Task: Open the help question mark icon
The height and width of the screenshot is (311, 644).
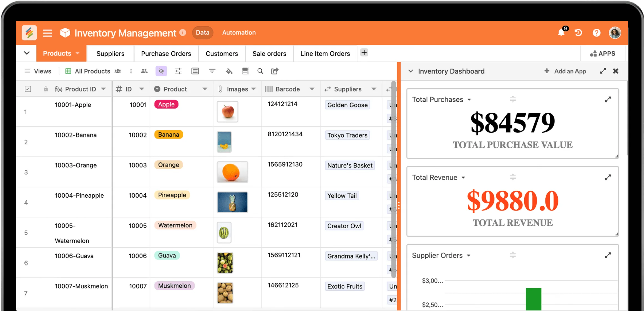Action: tap(596, 33)
